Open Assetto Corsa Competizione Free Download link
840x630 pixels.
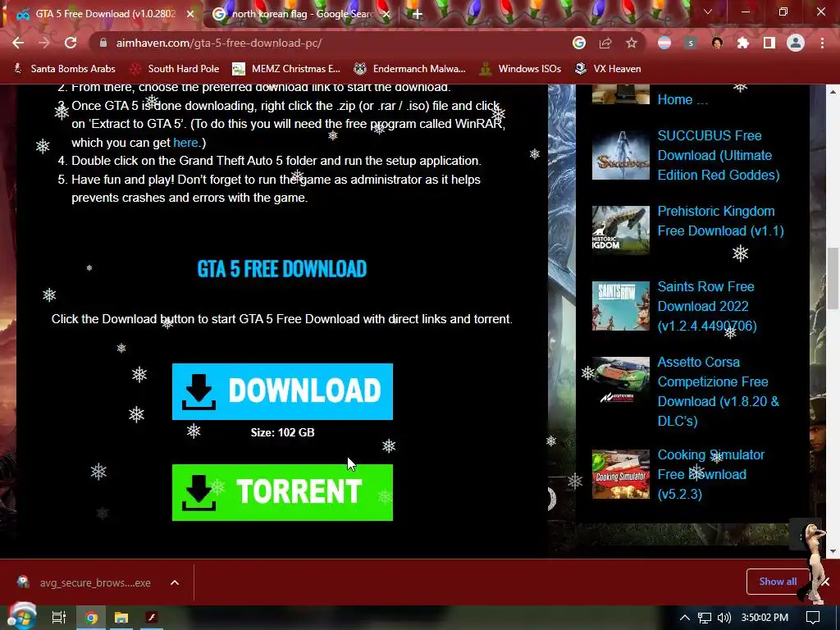pyautogui.click(x=718, y=391)
